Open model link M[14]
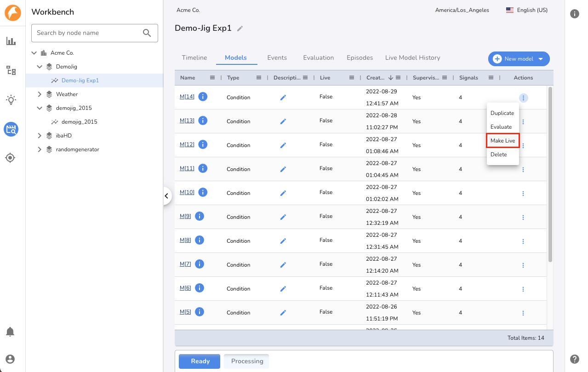Viewport: 588px width, 372px height. tap(187, 97)
